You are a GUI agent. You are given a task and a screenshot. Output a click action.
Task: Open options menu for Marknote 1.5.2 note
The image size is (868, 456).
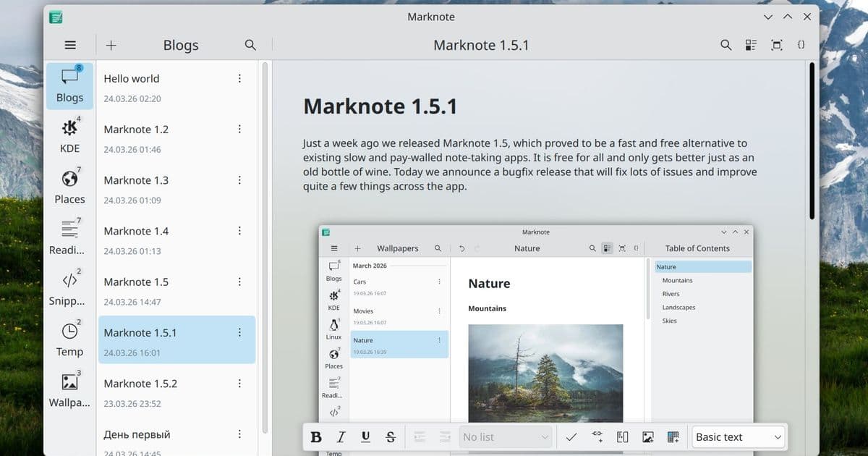[x=240, y=383]
